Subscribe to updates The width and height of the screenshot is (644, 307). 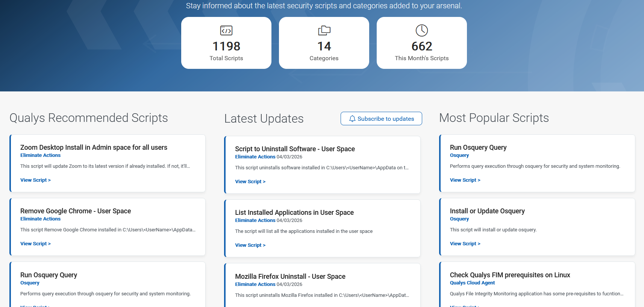click(x=381, y=119)
